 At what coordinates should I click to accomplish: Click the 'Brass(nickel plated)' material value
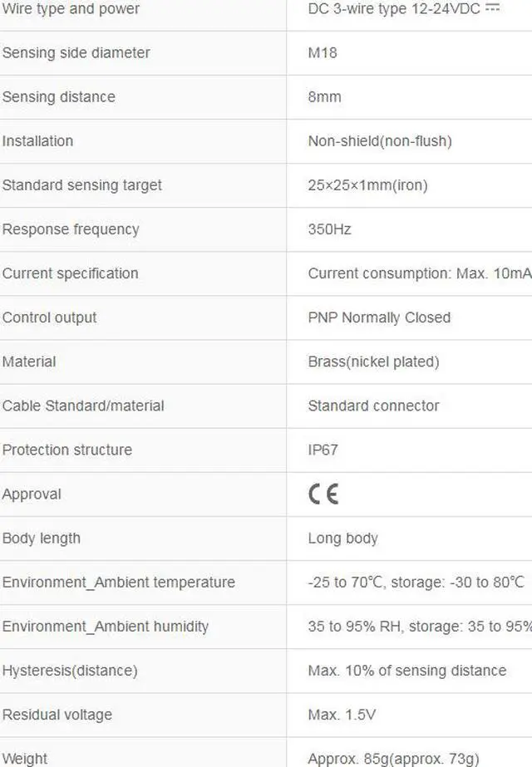point(373,361)
